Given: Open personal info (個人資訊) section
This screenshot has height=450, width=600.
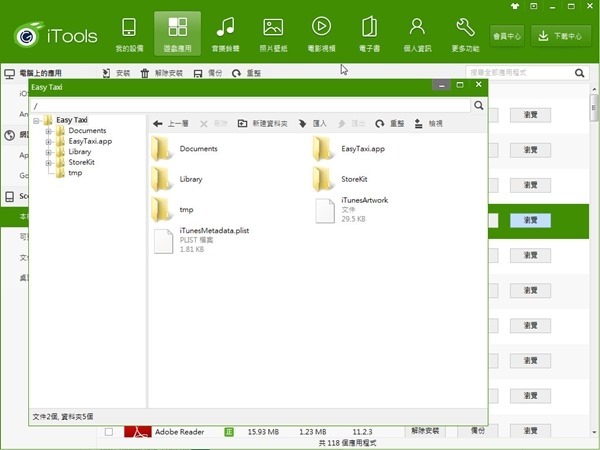Looking at the screenshot, I should tap(417, 34).
